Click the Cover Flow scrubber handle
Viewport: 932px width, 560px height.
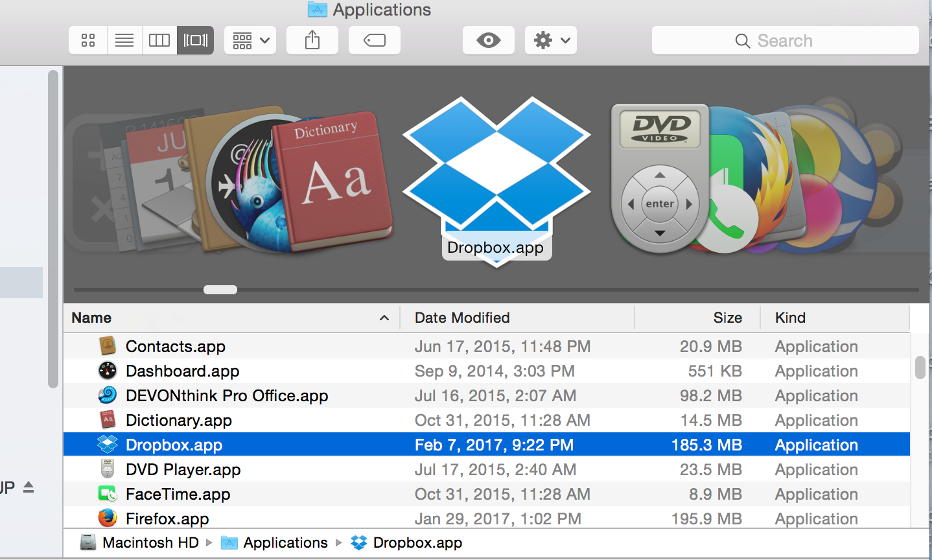[x=220, y=290]
